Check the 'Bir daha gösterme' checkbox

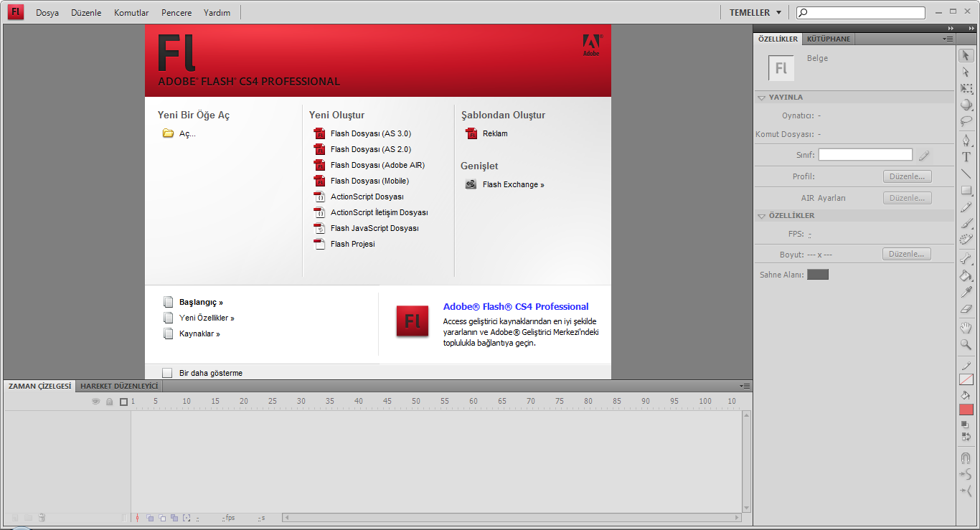click(x=167, y=373)
